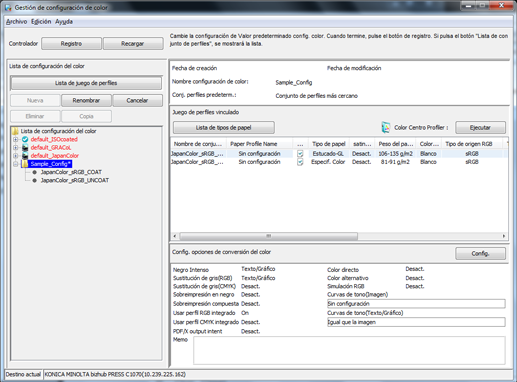Select JapanColor_sRGB_COAT tree item
Image resolution: width=517 pixels, height=382 pixels.
[71, 172]
